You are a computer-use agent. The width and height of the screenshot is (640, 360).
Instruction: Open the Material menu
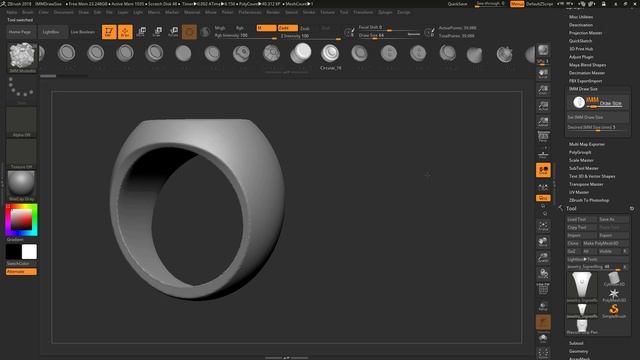(192, 12)
